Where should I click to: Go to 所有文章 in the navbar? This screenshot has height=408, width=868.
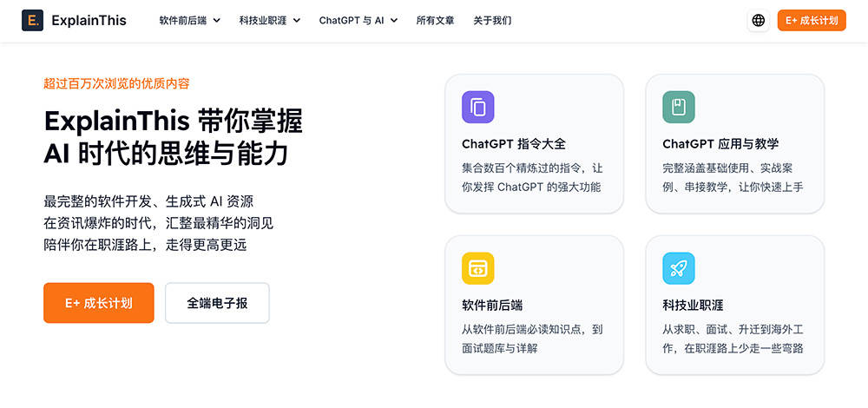[x=435, y=21]
